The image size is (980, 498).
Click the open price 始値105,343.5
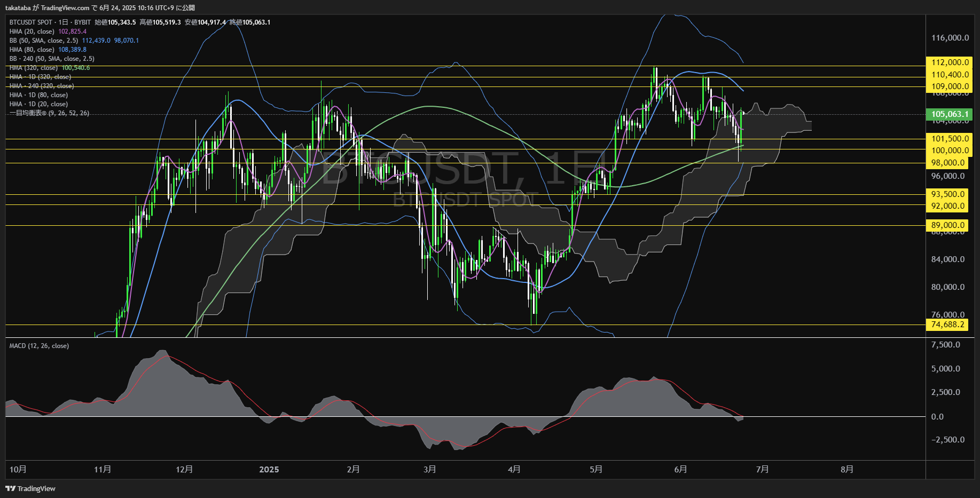(x=115, y=22)
